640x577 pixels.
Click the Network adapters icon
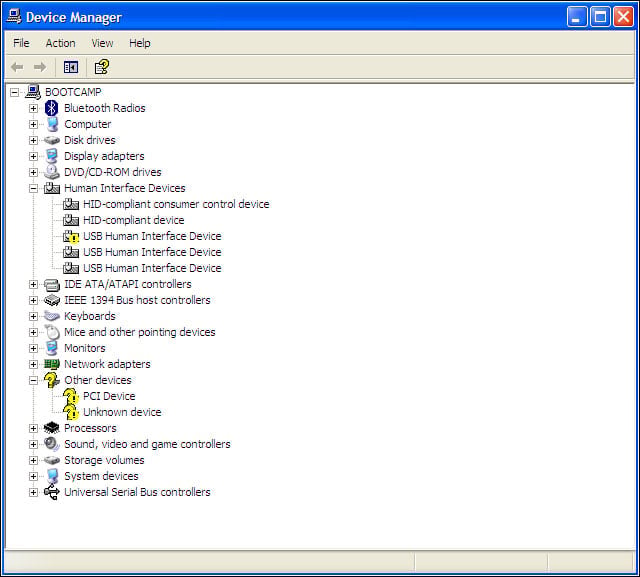click(x=52, y=364)
